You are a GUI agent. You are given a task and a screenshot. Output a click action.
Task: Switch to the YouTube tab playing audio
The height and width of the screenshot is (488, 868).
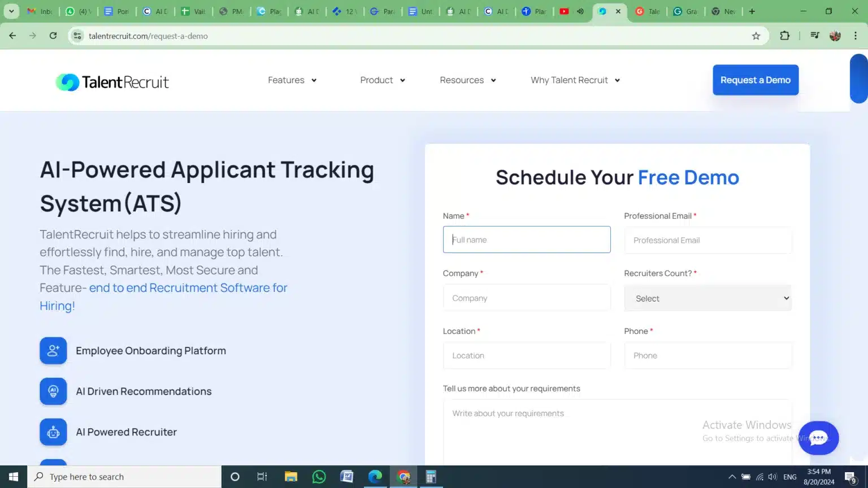tap(572, 11)
